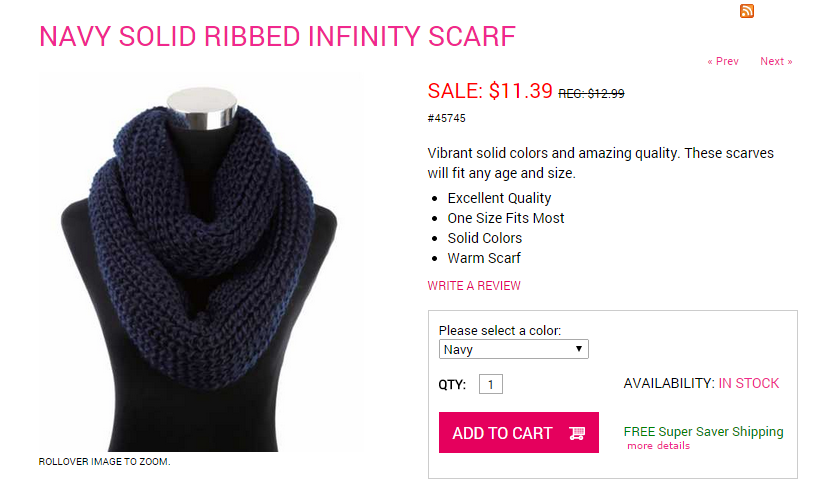Go to the « Prev product
This screenshot has width=824, height=486.
click(722, 61)
